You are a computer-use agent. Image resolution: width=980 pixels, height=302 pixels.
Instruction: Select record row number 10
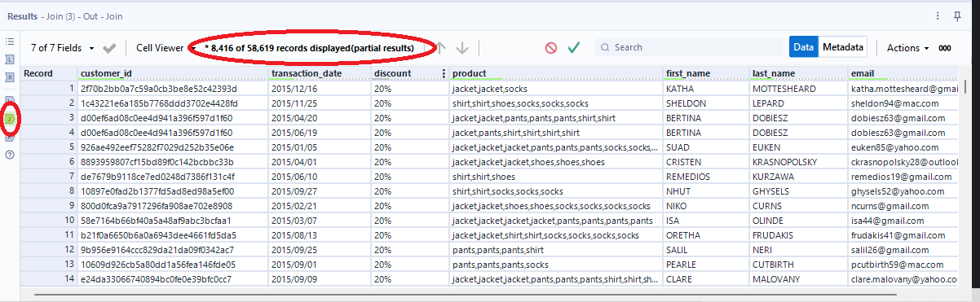coord(48,221)
